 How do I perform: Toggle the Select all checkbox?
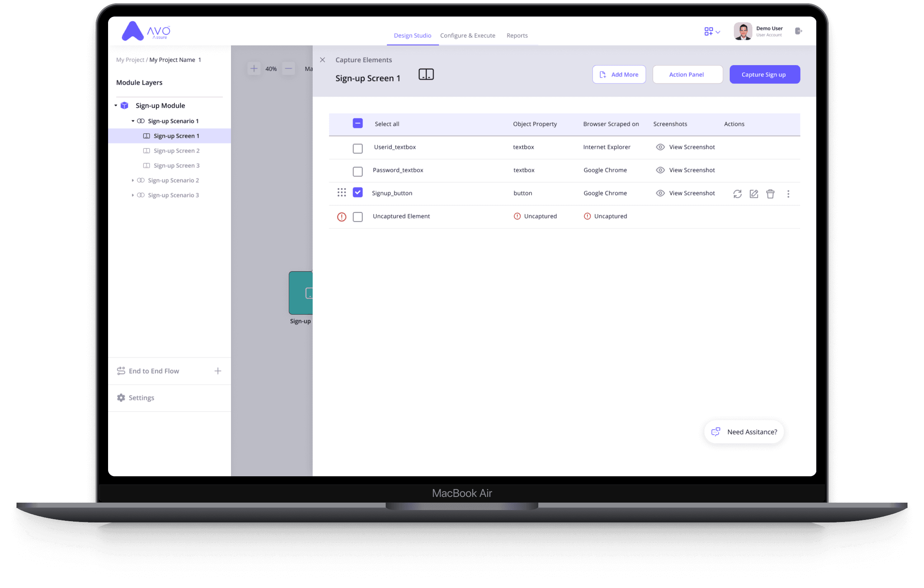[x=358, y=123]
